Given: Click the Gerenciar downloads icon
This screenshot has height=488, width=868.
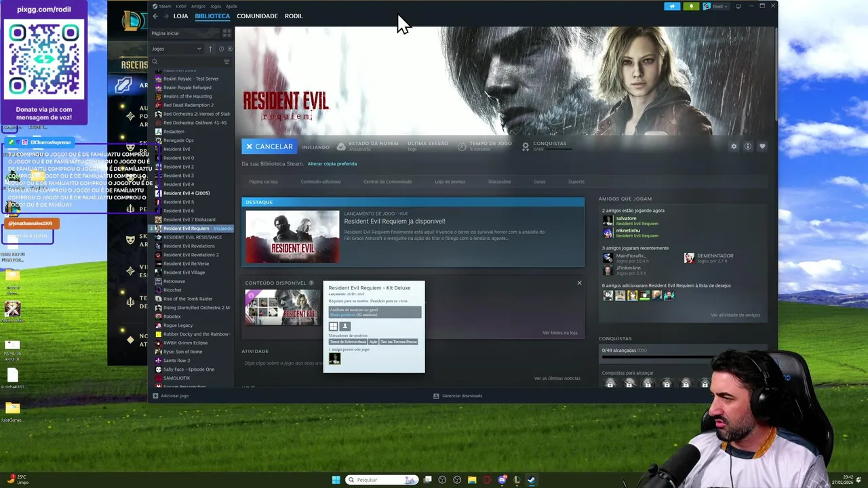Looking at the screenshot, I should pos(436,396).
